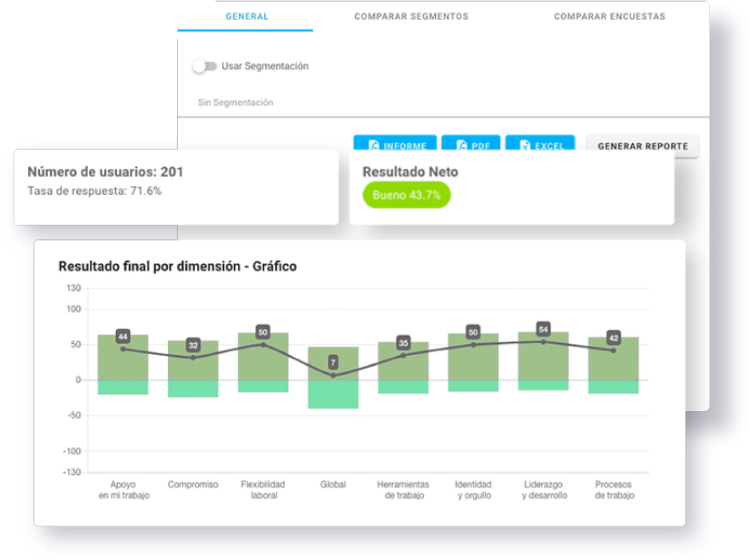This screenshot has width=750, height=560.
Task: Pick the 35 marker for Herramientas de trabajo
Action: click(x=403, y=343)
